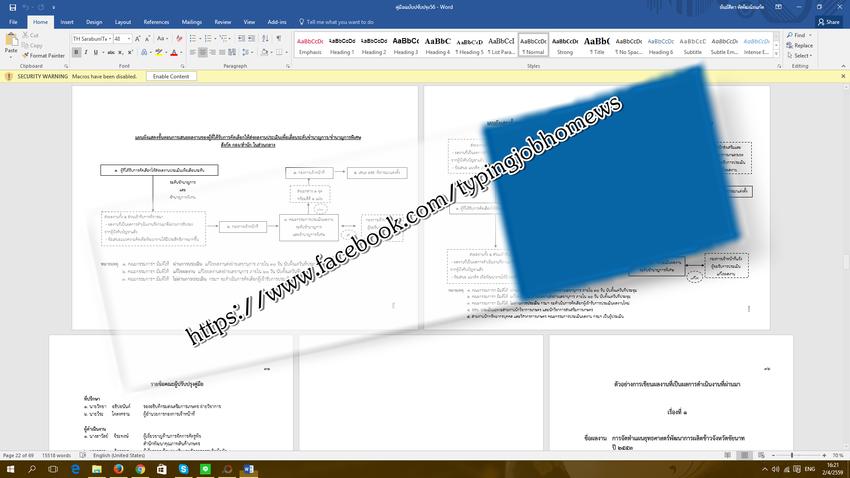Apply the yellow text highlight color
This screenshot has height=478, width=850.
[x=158, y=52]
